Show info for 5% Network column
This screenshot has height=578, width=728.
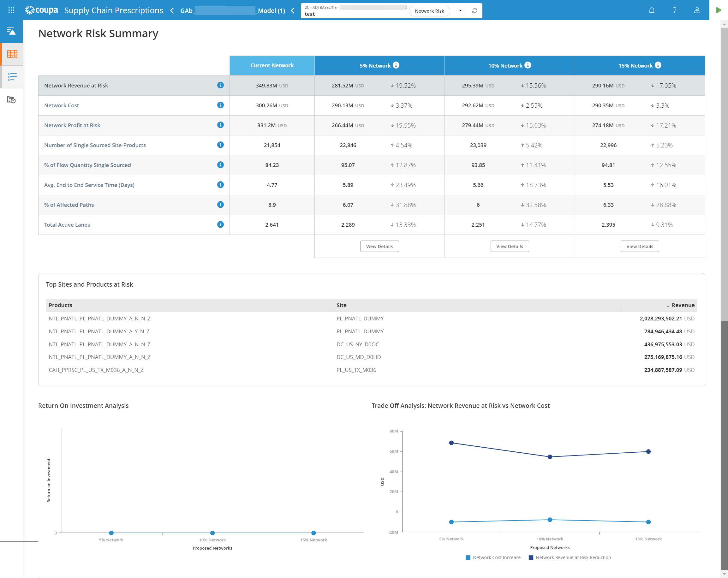(x=396, y=65)
